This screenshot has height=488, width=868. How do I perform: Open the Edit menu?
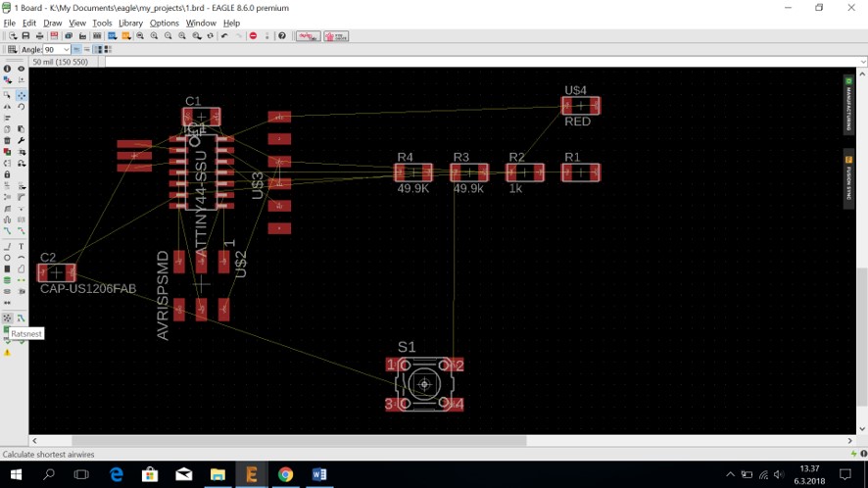[28, 23]
